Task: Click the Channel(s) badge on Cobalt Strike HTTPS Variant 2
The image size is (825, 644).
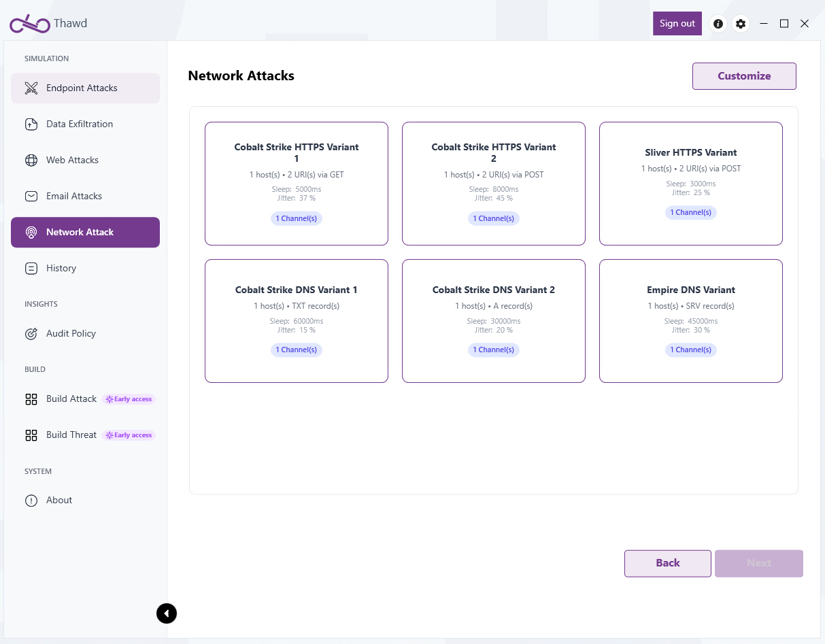Action: tap(494, 219)
